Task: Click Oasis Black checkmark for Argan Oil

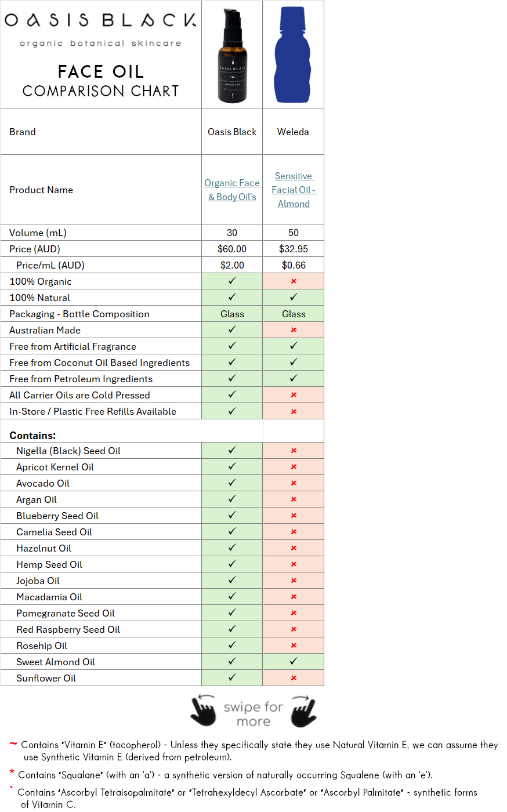Action: (232, 499)
